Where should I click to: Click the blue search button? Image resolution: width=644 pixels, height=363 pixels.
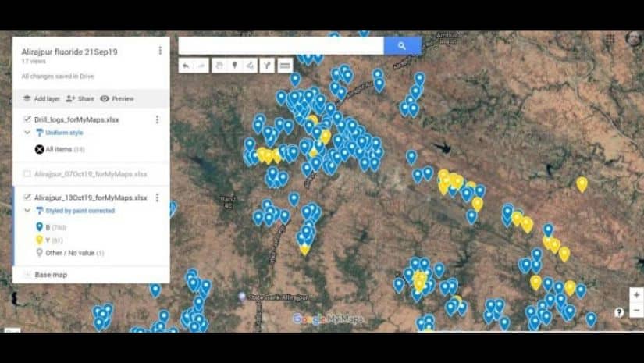coord(402,46)
